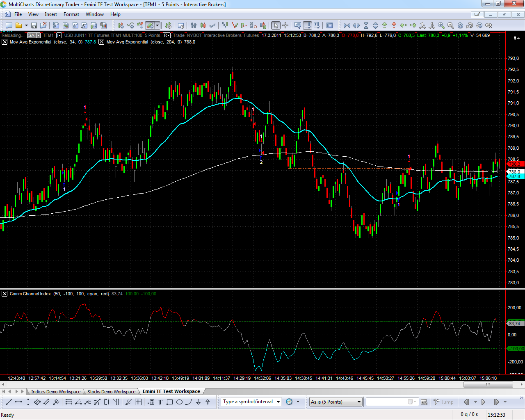Uncheck Comm Channel Index status box
Image resolution: width=525 pixels, height=420 pixels.
point(5,294)
